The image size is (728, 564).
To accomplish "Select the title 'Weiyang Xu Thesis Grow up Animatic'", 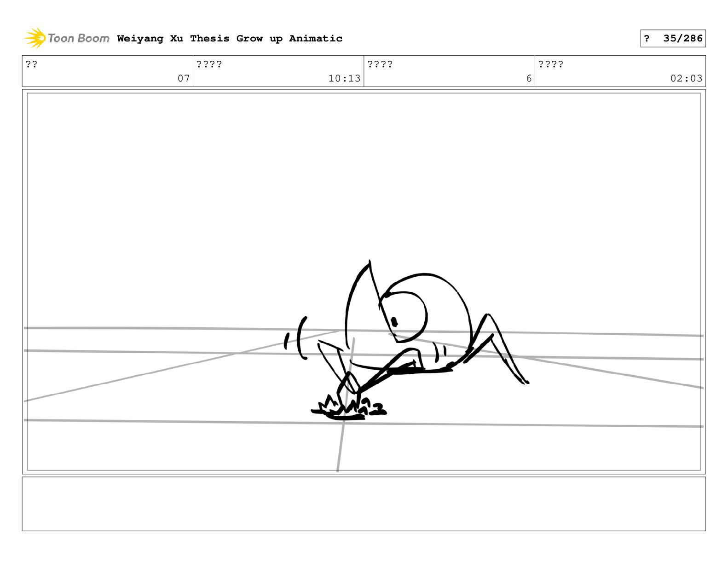I will tap(230, 39).
